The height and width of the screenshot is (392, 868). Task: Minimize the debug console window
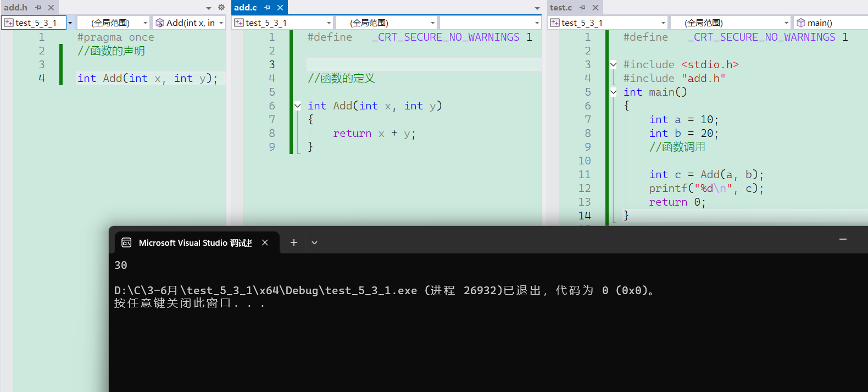(843, 240)
